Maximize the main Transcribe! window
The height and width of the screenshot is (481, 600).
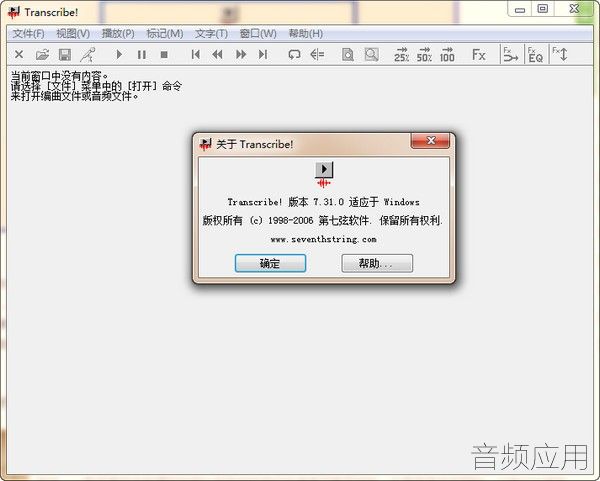point(543,9)
